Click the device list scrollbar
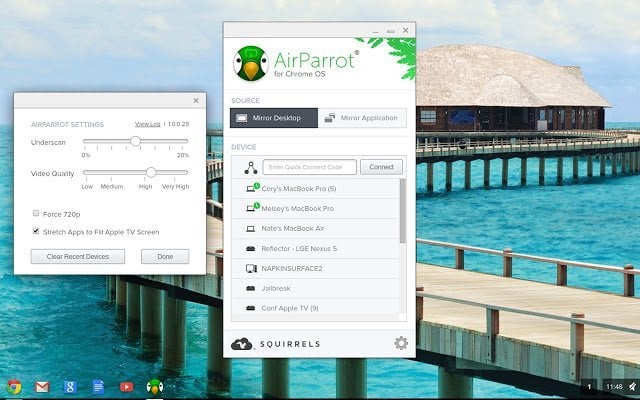The image size is (640, 400). pos(402,210)
